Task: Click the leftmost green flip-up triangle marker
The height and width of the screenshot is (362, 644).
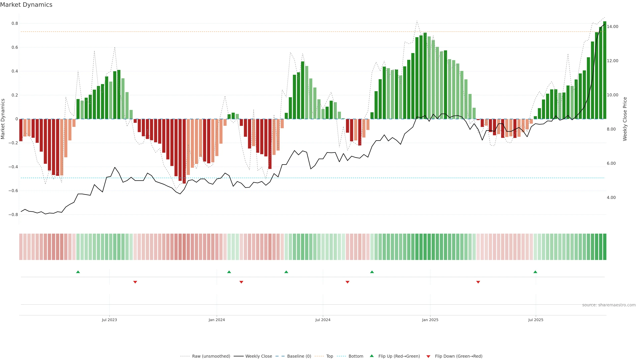Action: [78, 272]
